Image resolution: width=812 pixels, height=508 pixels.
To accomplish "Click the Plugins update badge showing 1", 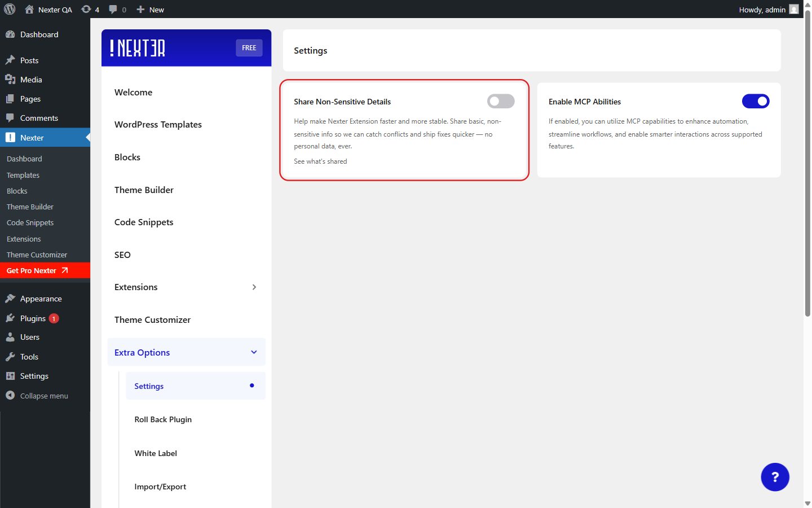I will click(54, 318).
